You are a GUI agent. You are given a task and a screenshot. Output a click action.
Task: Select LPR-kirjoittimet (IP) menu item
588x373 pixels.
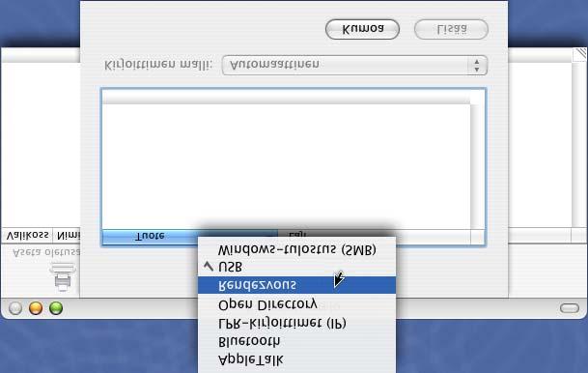[296, 323]
